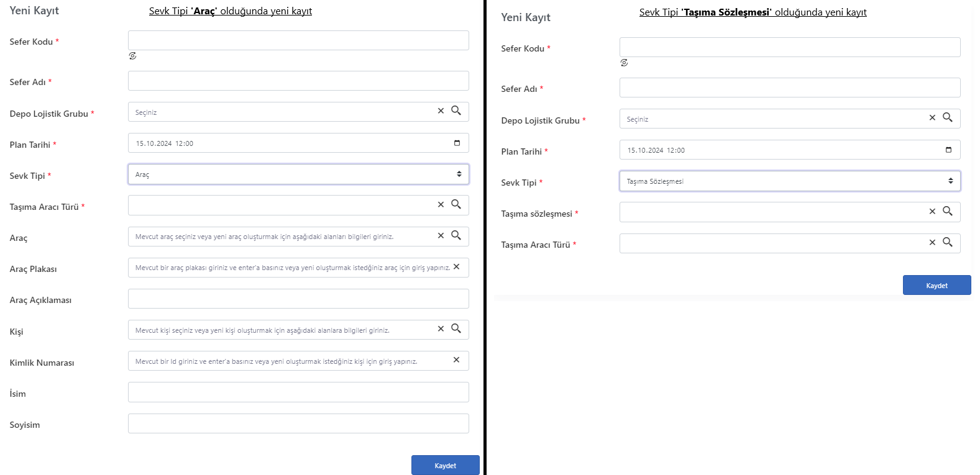Focus the İsim text field
The width and height of the screenshot is (980, 475).
click(x=298, y=392)
